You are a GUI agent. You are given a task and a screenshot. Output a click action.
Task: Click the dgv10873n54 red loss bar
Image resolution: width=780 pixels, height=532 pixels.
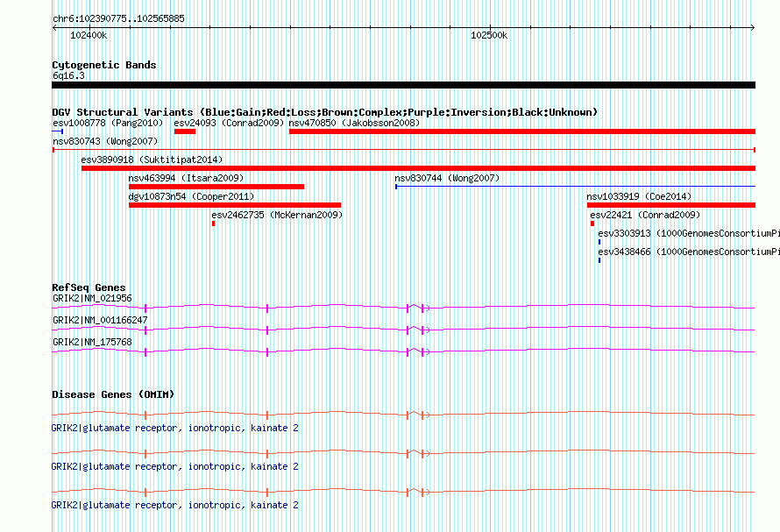point(235,205)
